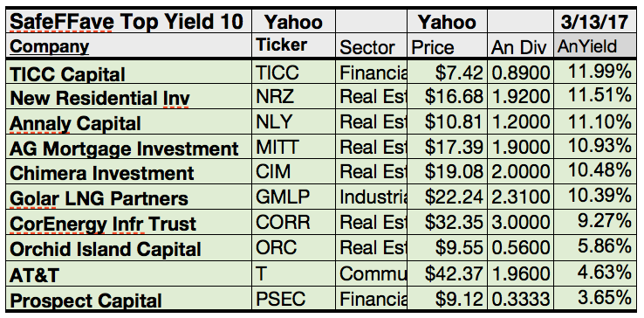
Task: Click the Sector column header
Action: [371, 46]
